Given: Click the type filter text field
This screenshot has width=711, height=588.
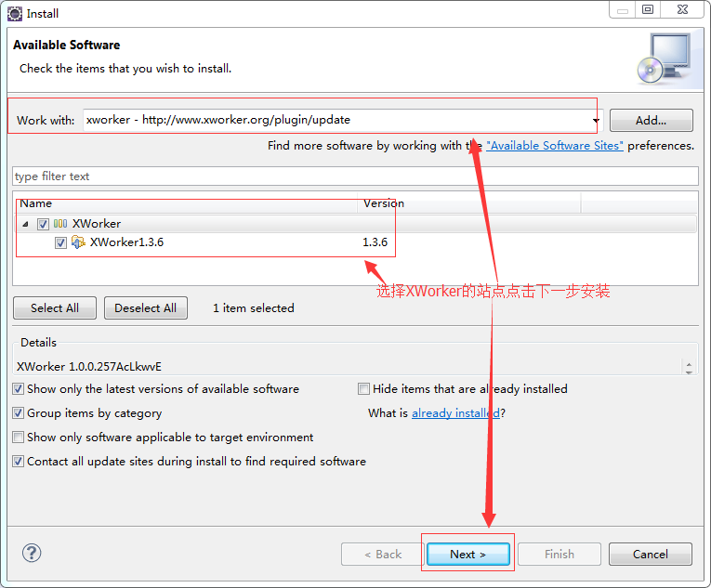Looking at the screenshot, I should [x=355, y=176].
